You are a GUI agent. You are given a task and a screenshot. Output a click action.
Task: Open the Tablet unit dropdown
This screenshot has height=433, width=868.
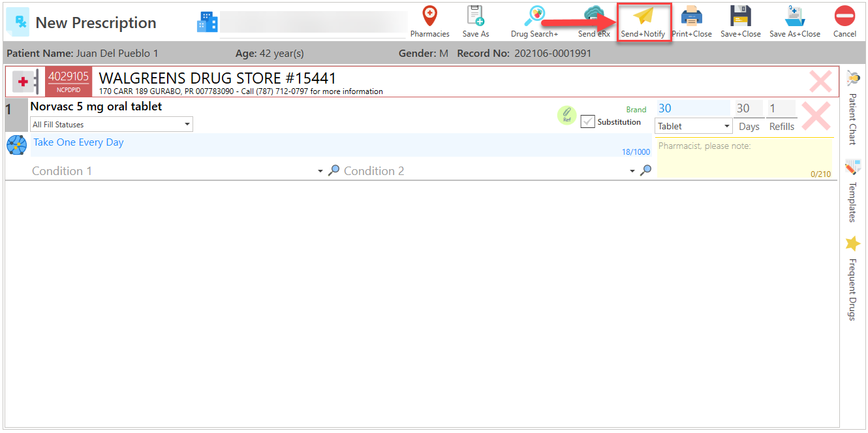click(x=694, y=126)
